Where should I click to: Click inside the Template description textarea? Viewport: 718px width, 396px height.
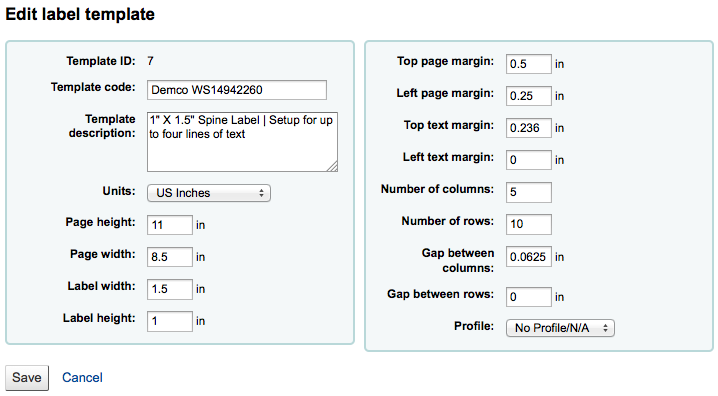242,142
